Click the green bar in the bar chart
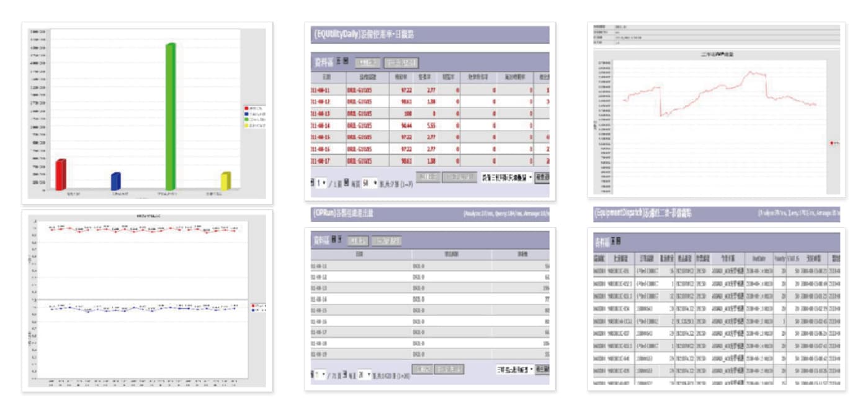 tap(170, 116)
